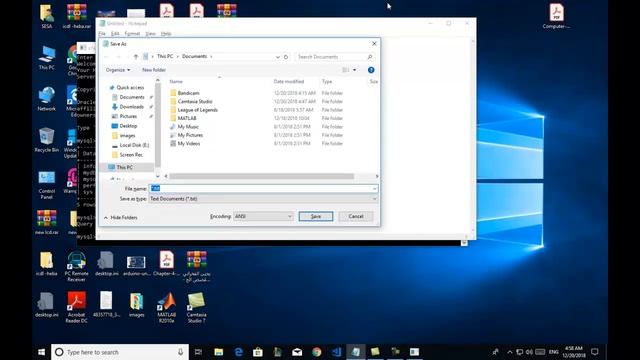
Task: Sort files by the Type column
Action: (327, 82)
